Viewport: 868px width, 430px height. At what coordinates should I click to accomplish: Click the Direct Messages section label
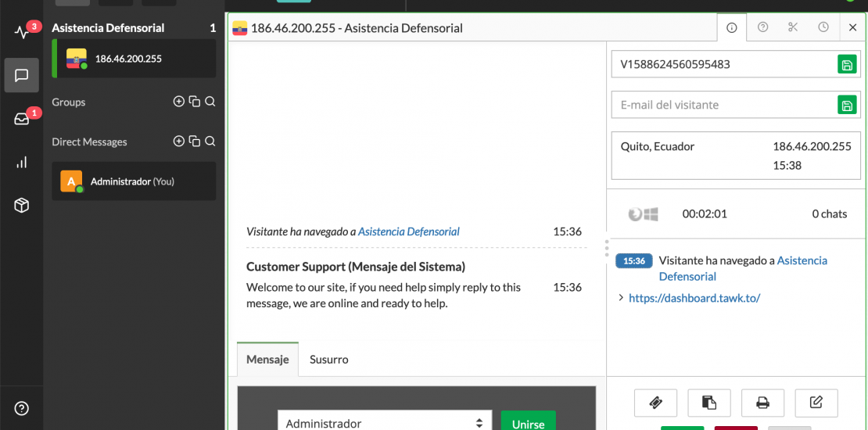[x=89, y=142]
